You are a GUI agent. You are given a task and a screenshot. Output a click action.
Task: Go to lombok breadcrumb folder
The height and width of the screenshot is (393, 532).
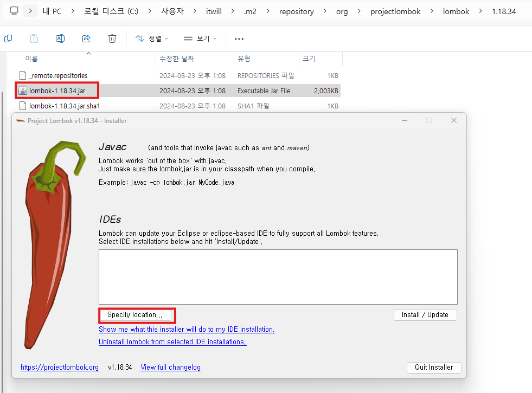point(456,11)
